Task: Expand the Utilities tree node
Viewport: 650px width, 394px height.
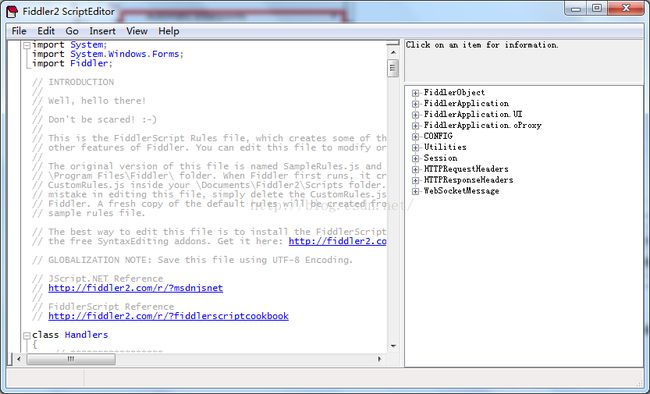Action: 415,147
